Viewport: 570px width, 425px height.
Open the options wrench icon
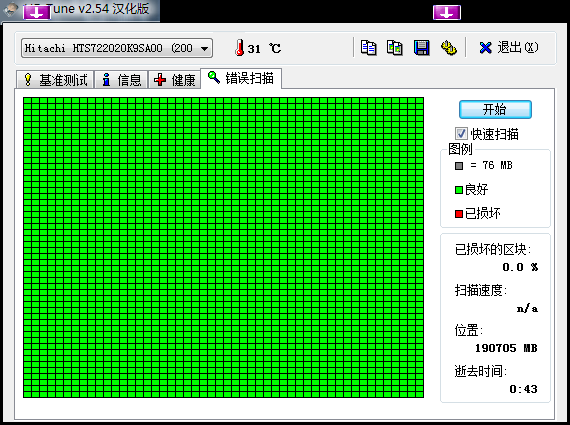[449, 48]
